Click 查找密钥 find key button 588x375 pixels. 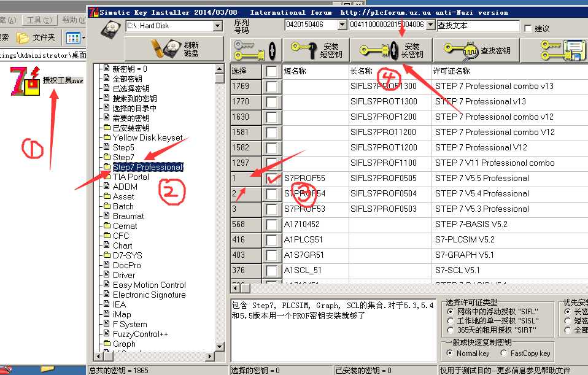click(477, 50)
